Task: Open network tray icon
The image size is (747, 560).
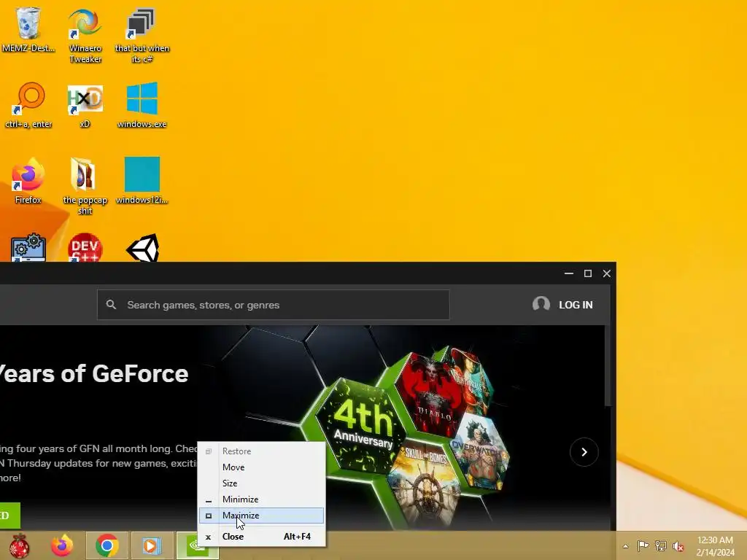Action: [660, 545]
